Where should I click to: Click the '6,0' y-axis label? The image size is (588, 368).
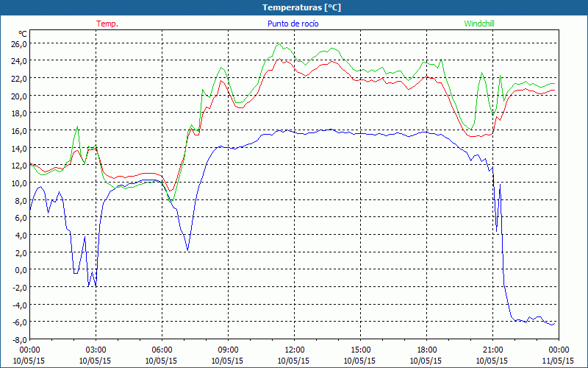pos(21,217)
